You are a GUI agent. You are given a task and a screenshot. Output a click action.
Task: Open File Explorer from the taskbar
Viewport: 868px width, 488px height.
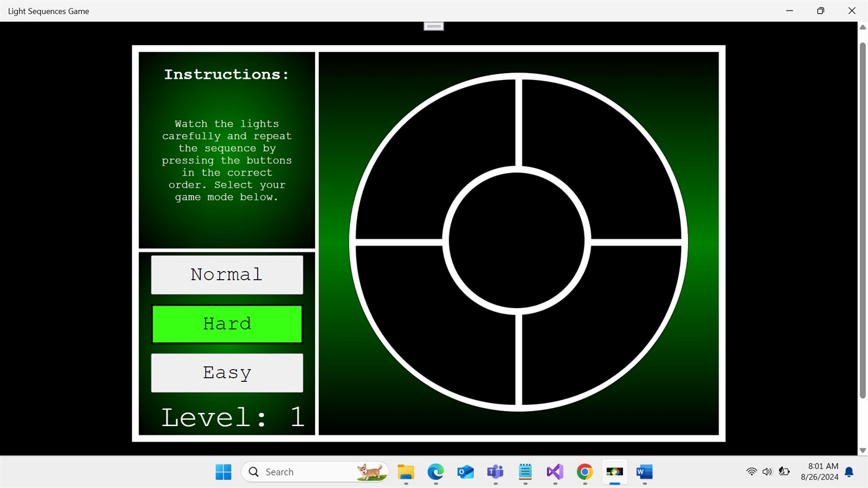point(405,471)
